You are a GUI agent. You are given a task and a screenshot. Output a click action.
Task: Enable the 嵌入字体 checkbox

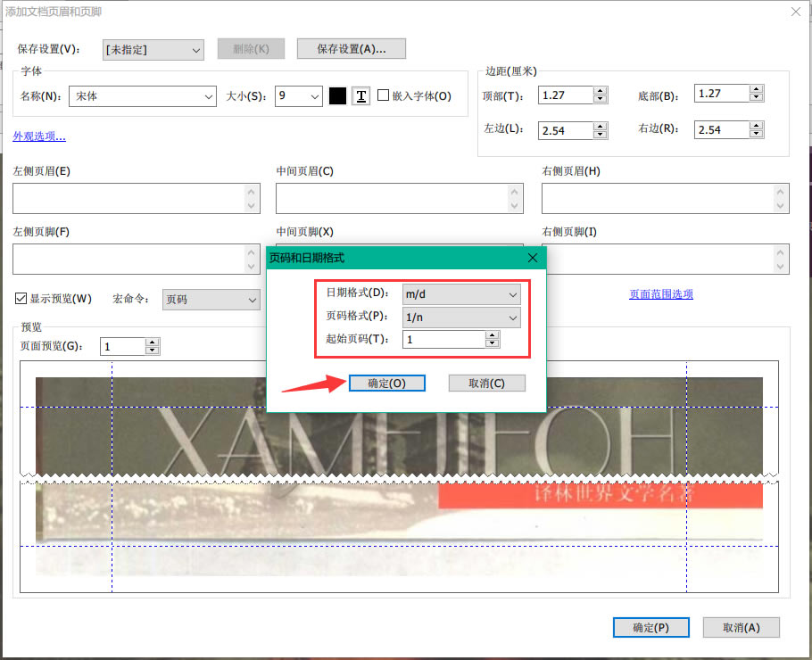pyautogui.click(x=383, y=95)
